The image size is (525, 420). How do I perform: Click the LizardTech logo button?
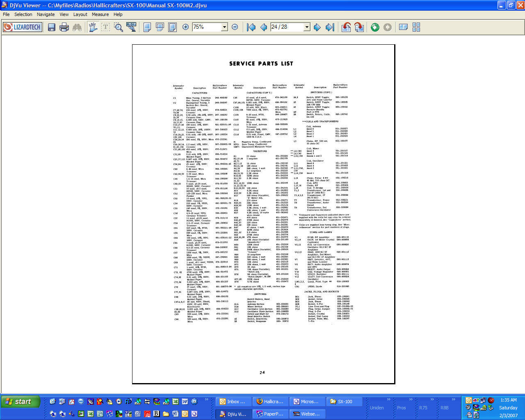23,27
